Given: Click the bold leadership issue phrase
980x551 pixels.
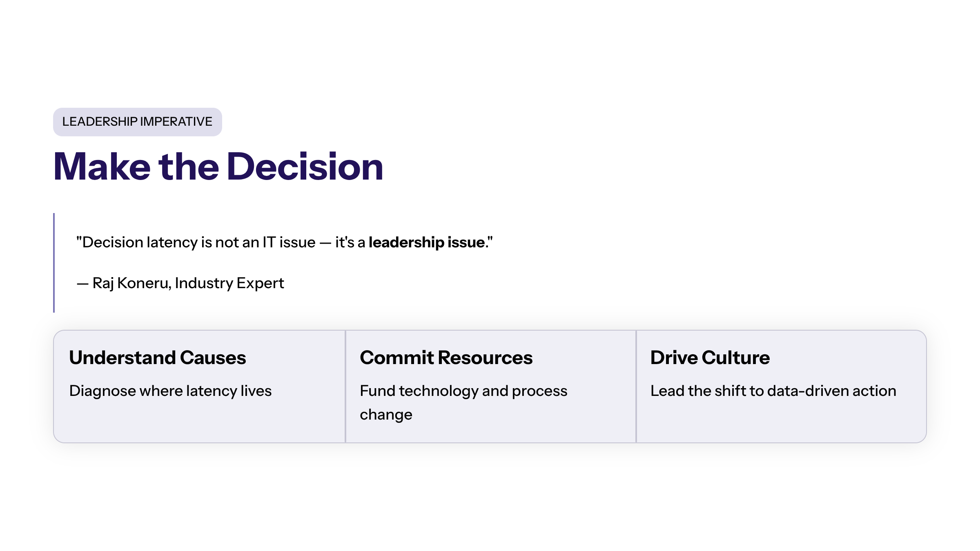Looking at the screenshot, I should point(427,242).
